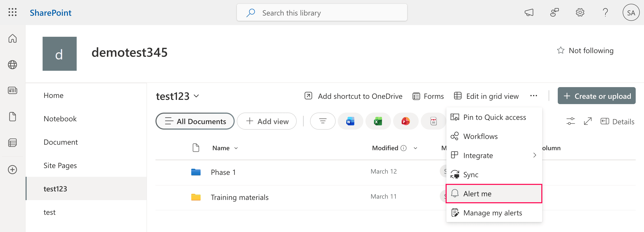644x232 pixels.
Task: Open Forms for this library
Action: (x=428, y=96)
